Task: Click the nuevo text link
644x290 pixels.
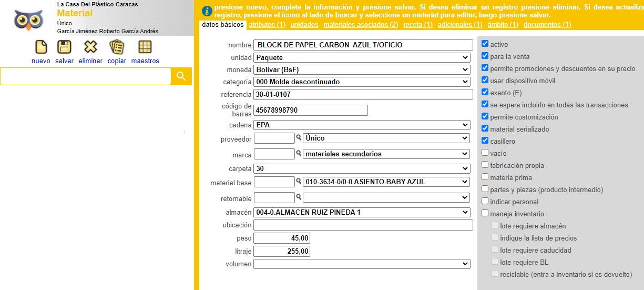Action: coord(41,61)
